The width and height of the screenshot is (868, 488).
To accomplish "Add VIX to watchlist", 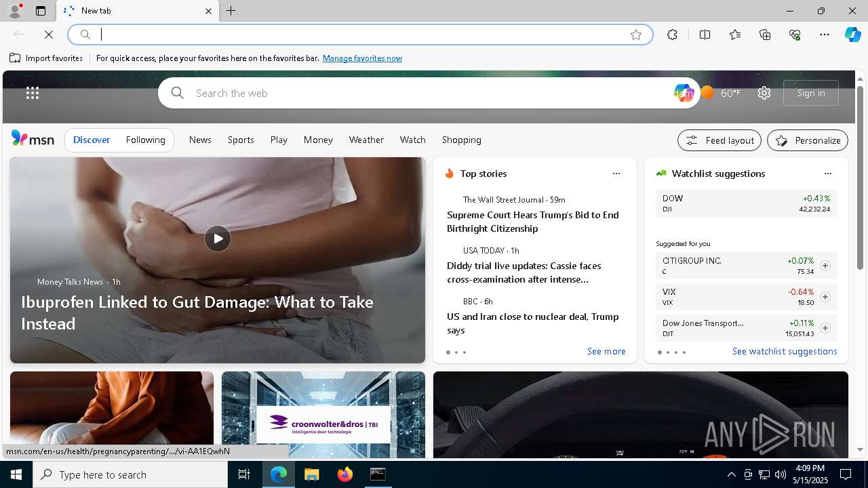I will [825, 297].
